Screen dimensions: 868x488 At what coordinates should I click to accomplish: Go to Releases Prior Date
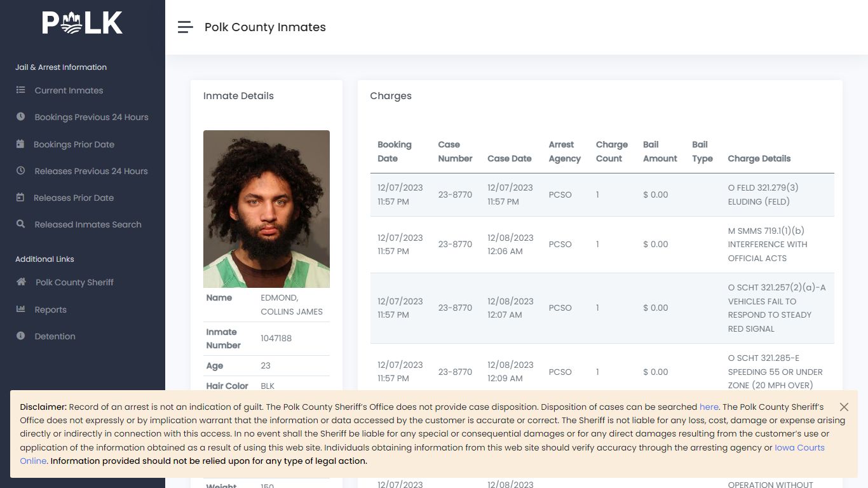point(74,198)
